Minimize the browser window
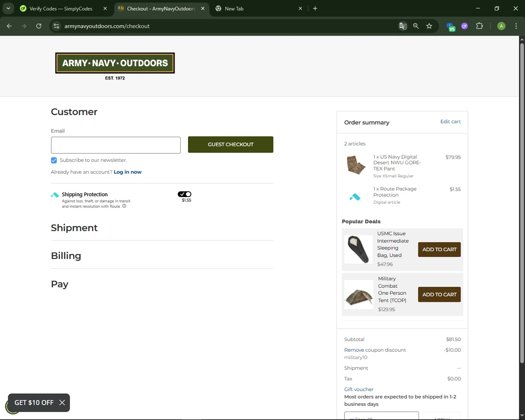The image size is (525, 420). [x=478, y=8]
